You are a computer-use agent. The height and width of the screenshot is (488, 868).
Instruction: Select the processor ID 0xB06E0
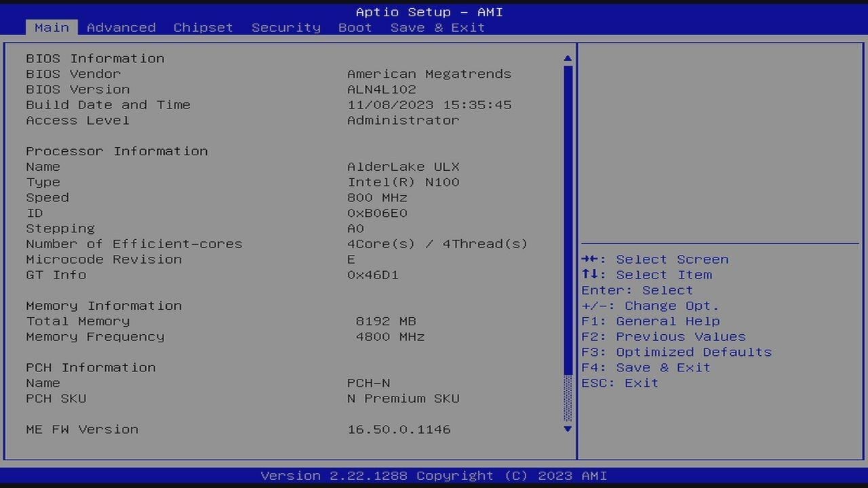(x=377, y=213)
